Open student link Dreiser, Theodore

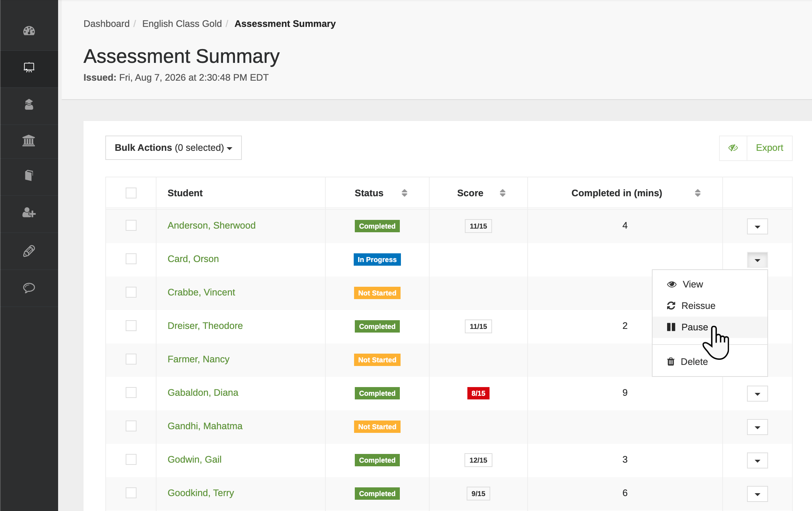click(205, 326)
